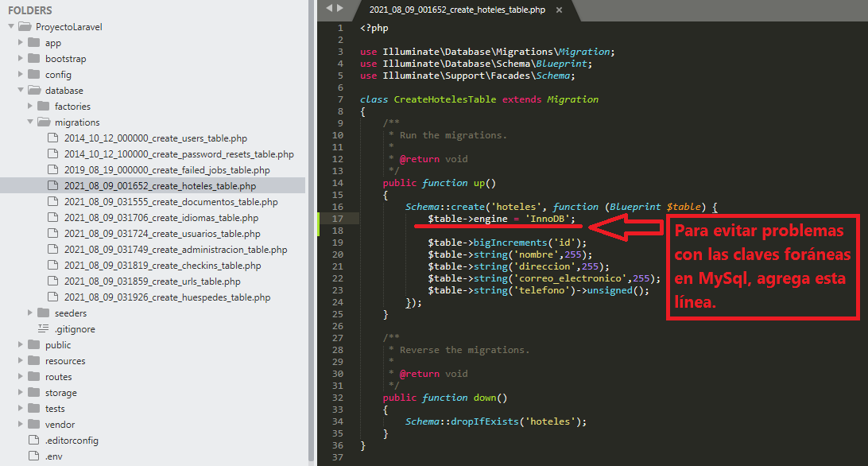
Task: Click the tab history back arrow
Action: tap(330, 9)
